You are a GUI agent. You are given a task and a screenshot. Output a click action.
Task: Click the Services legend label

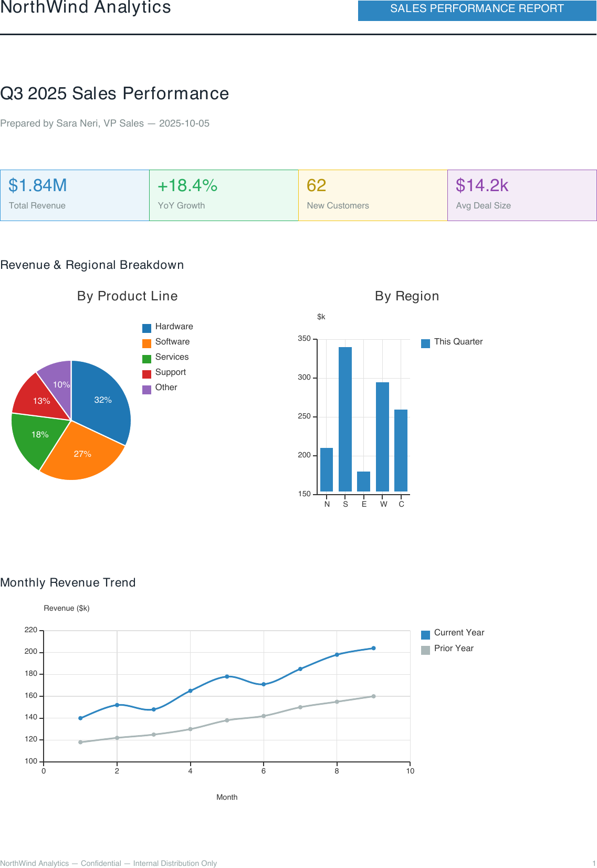(172, 357)
